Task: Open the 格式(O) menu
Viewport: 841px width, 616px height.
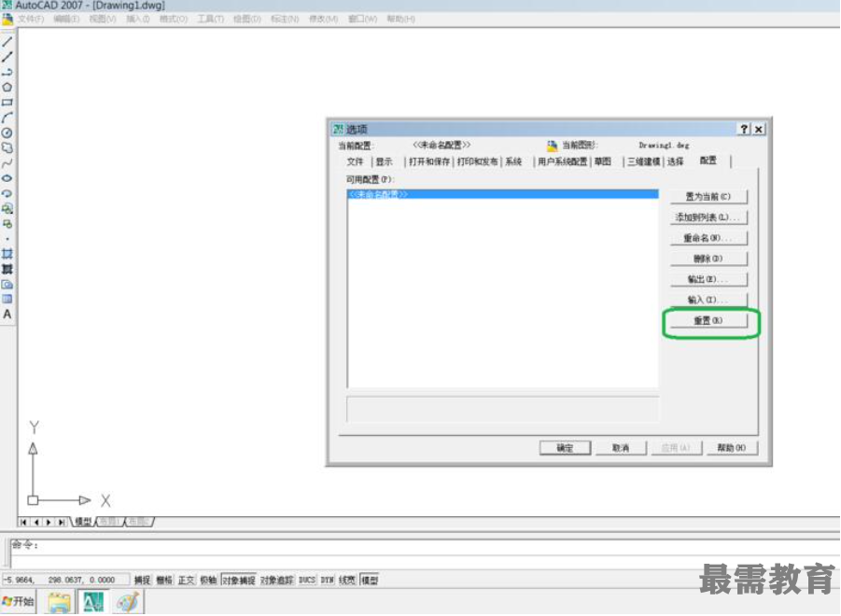Action: pyautogui.click(x=174, y=19)
